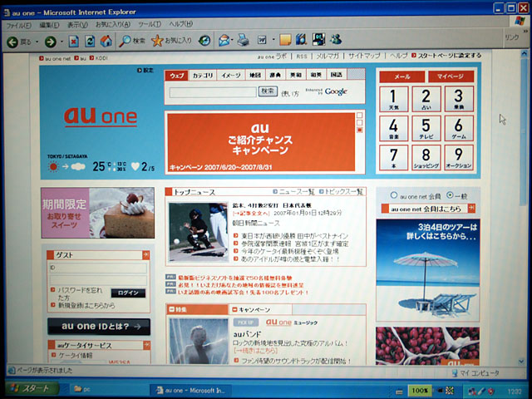This screenshot has width=532, height=399.
Task: Refresh the page using the toolbar icon
Action: click(x=90, y=41)
